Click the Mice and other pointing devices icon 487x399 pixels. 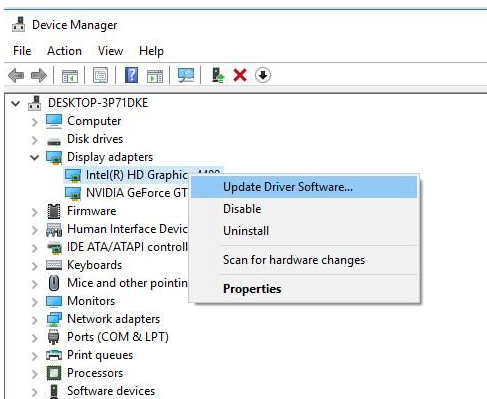tap(54, 283)
